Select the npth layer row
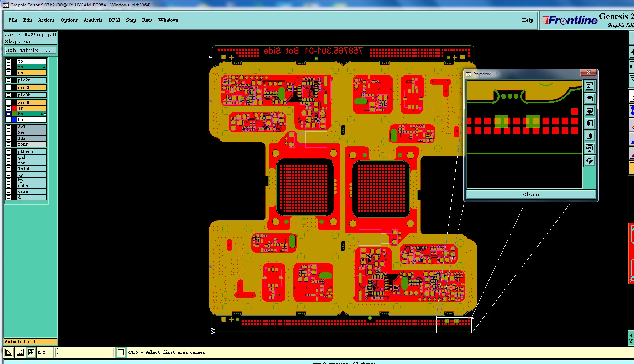The height and width of the screenshot is (364, 634). (32, 186)
